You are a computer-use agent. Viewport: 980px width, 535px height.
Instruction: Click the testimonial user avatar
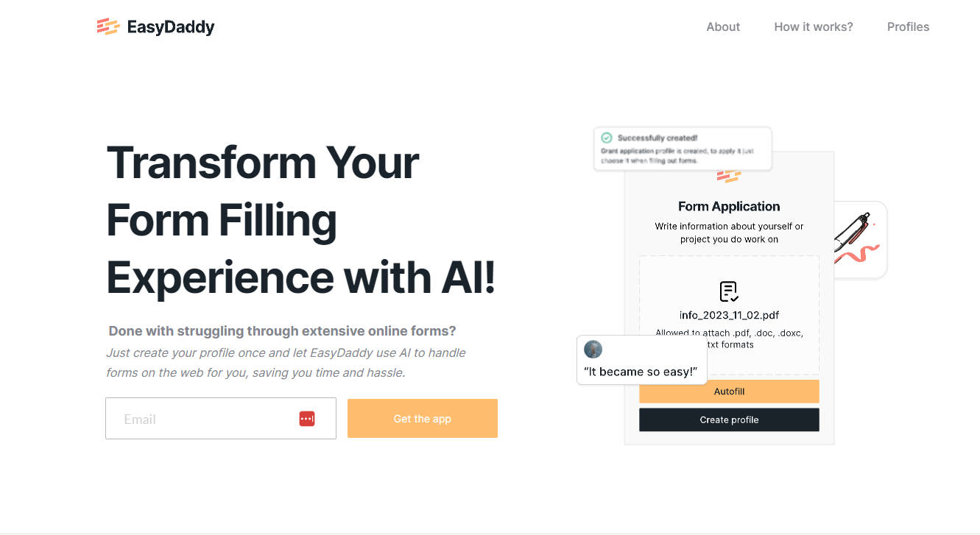pyautogui.click(x=593, y=349)
